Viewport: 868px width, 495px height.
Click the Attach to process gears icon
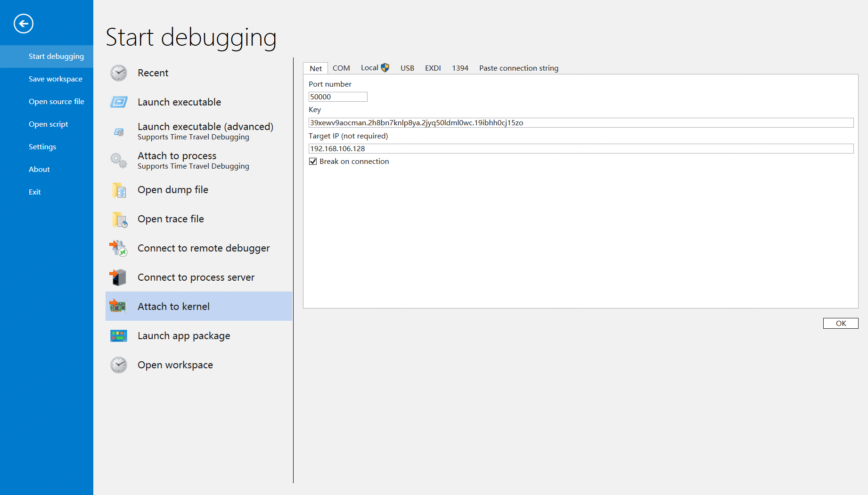[119, 161]
